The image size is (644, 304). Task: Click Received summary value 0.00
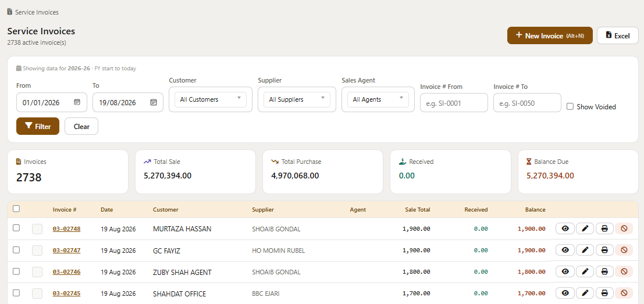407,176
